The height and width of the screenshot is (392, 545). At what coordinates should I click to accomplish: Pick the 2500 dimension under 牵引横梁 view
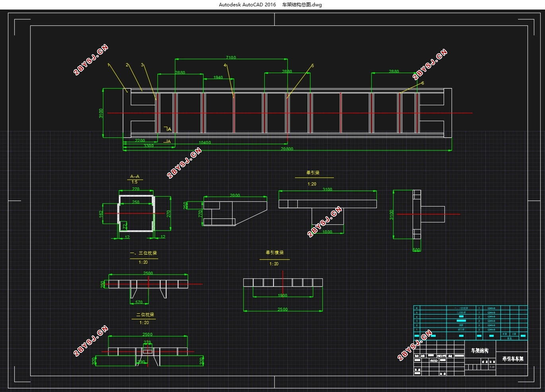point(283,309)
